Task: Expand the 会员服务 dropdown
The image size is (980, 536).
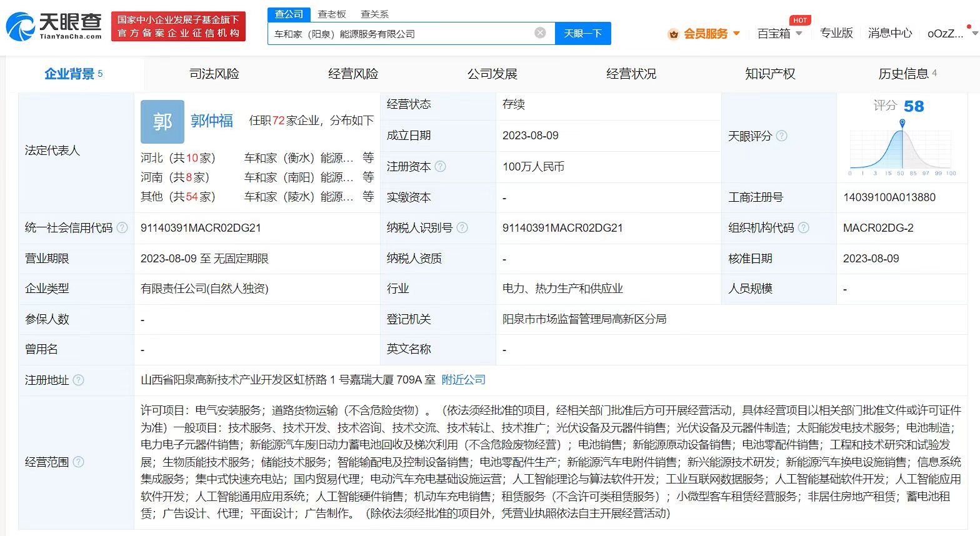Action: tap(736, 33)
